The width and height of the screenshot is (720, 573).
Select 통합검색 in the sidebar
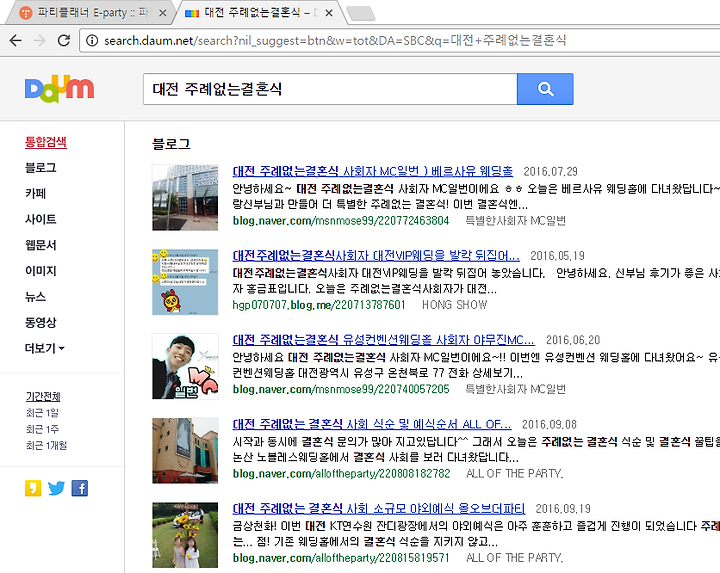[x=46, y=142]
